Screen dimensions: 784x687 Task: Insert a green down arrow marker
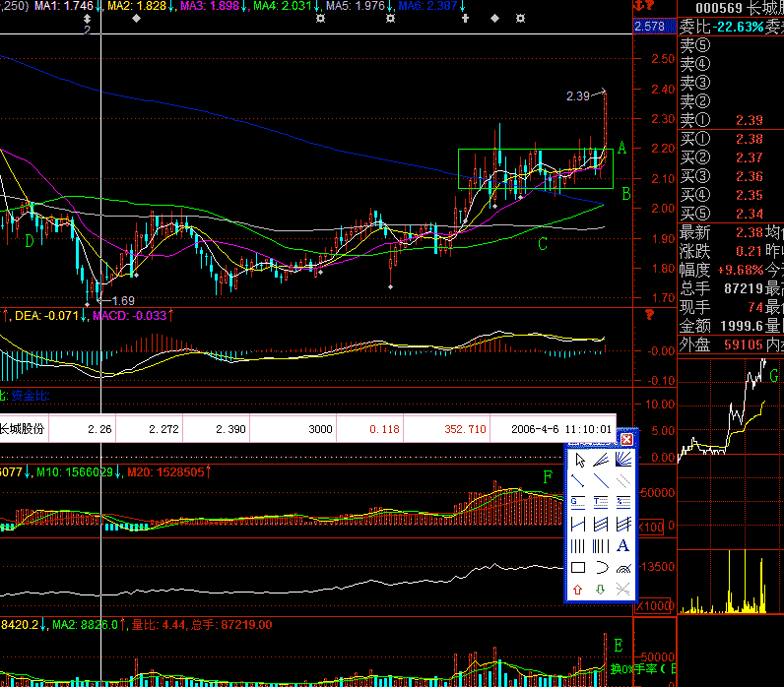(601, 589)
